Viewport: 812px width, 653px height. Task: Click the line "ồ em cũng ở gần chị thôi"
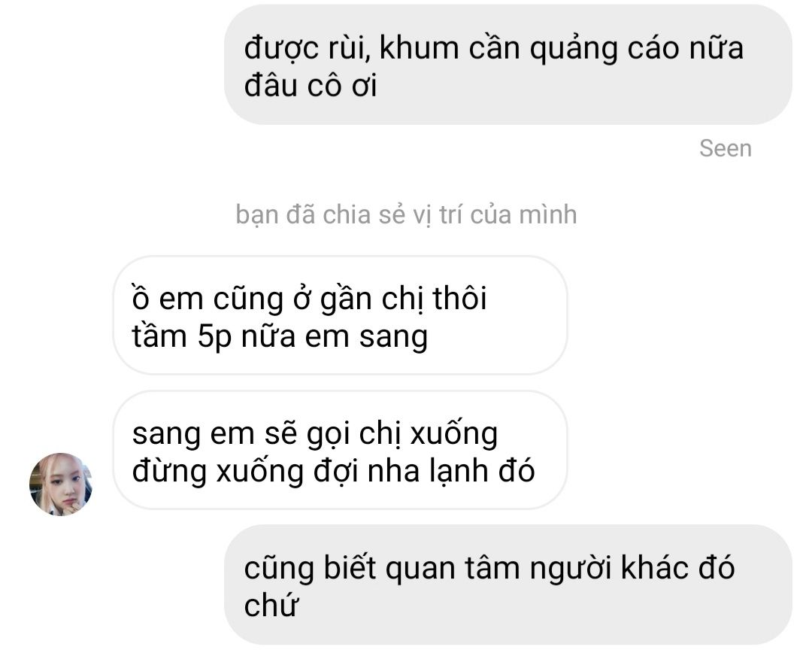pos(309,299)
